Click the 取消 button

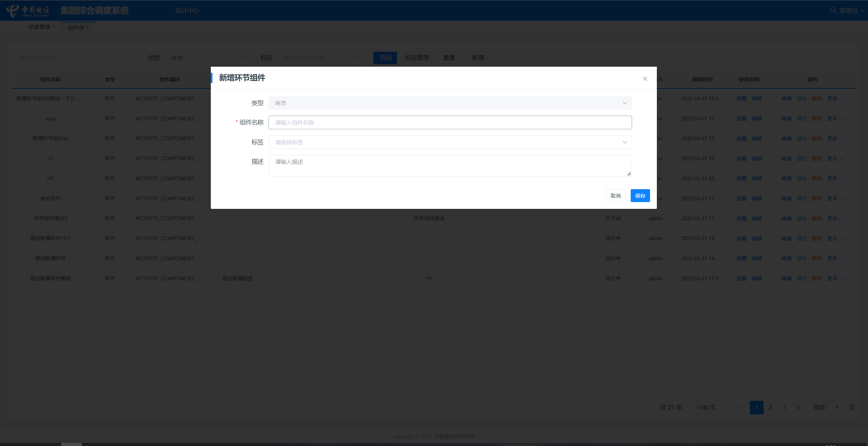(616, 196)
